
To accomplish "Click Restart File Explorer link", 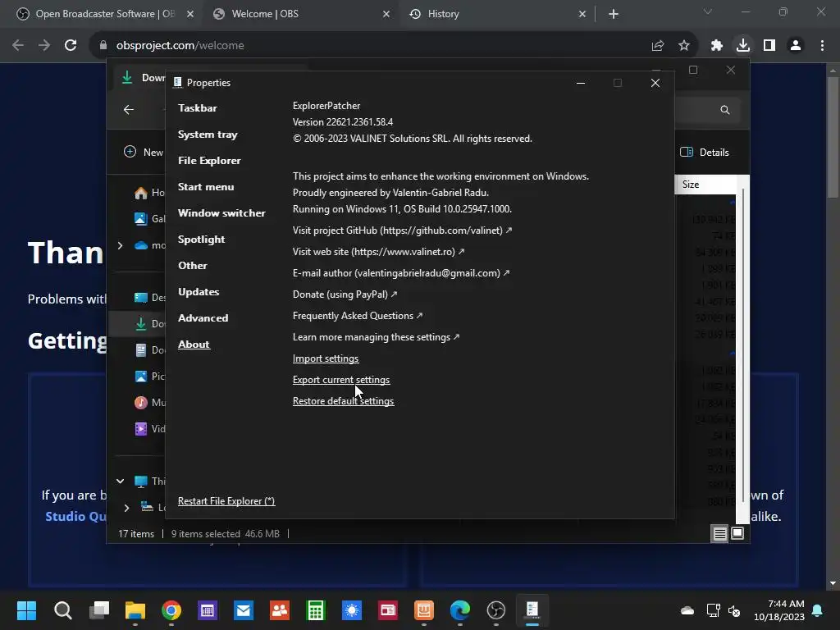I will (226, 501).
